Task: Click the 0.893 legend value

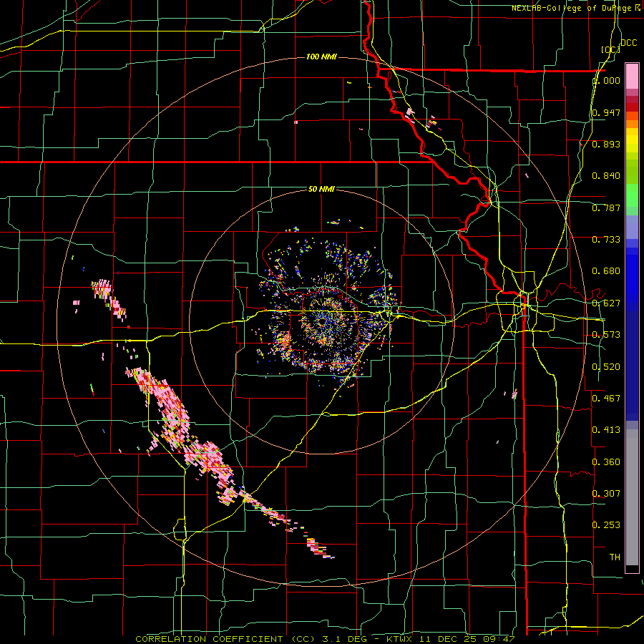Action: pos(606,144)
